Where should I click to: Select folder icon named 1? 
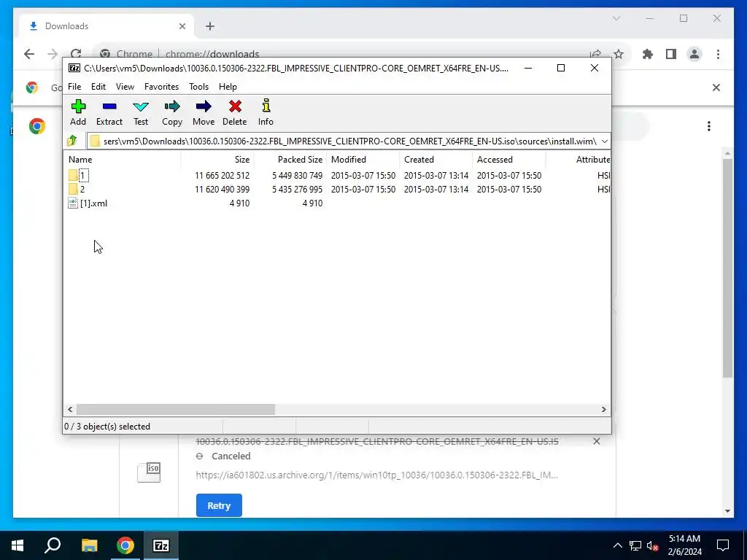[x=73, y=175]
